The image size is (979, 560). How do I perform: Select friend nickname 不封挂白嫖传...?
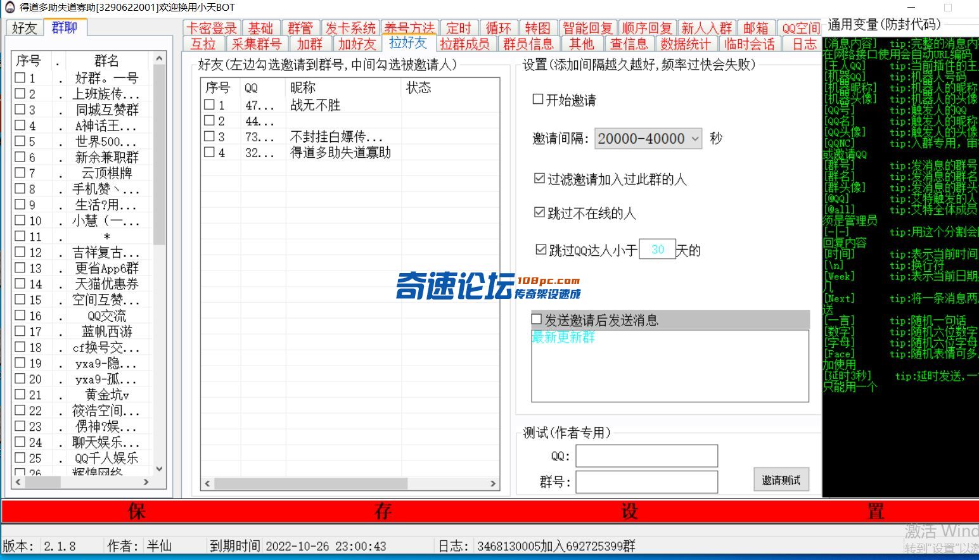click(x=336, y=136)
